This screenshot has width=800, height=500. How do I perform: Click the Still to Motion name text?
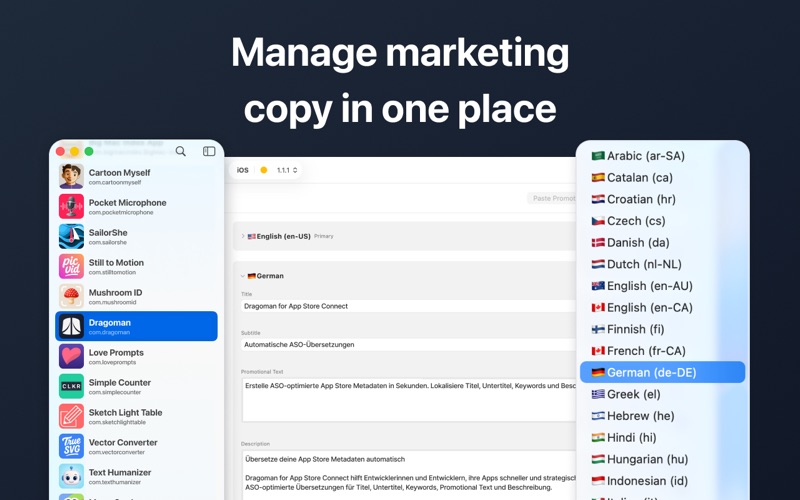click(x=116, y=263)
